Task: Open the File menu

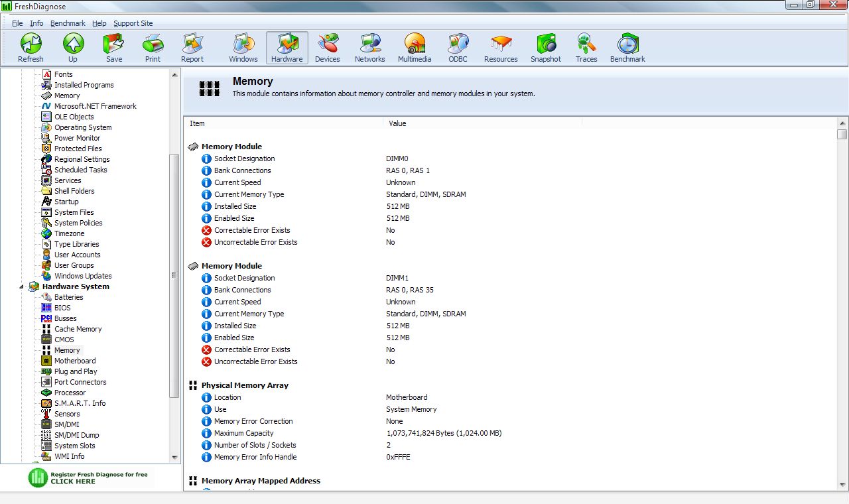Action: 17,23
